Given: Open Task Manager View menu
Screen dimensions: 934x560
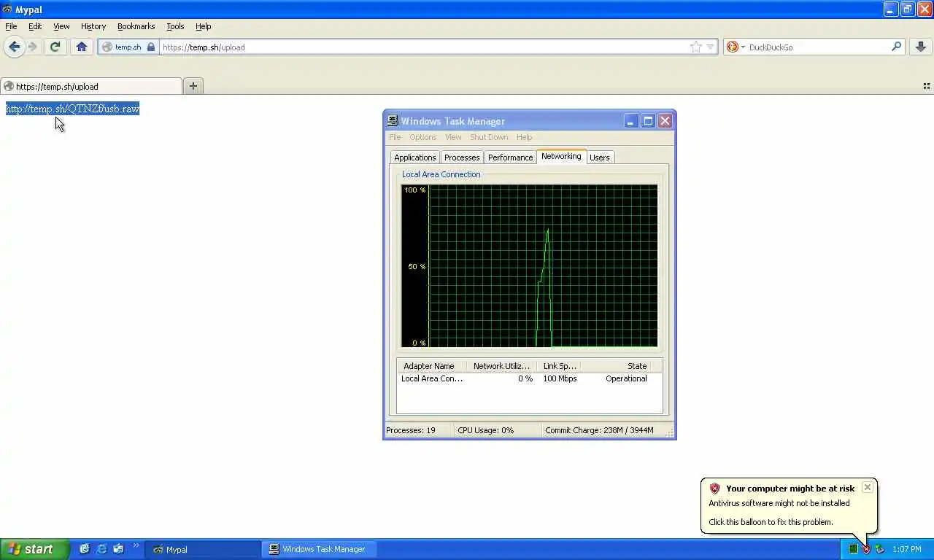Looking at the screenshot, I should (x=453, y=137).
